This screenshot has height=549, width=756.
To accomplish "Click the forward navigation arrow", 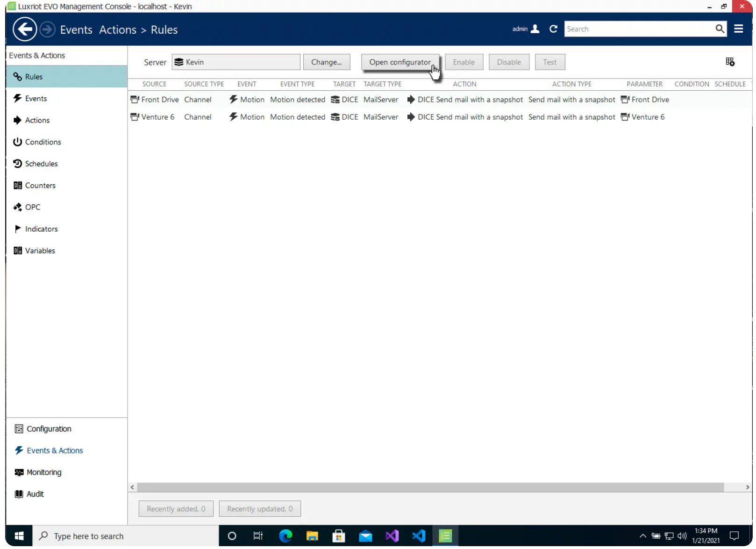I will (x=47, y=29).
